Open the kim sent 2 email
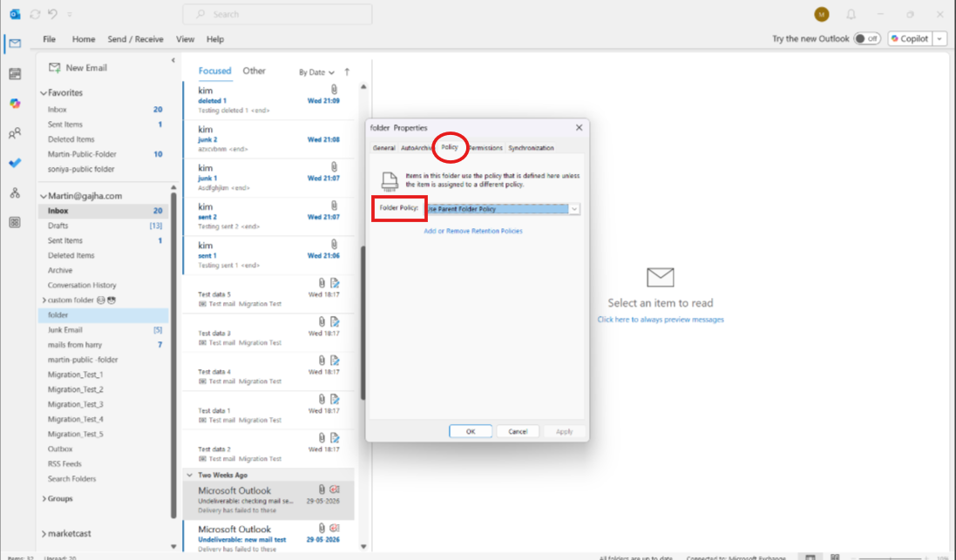Viewport: 956px width, 560px height. [269, 216]
